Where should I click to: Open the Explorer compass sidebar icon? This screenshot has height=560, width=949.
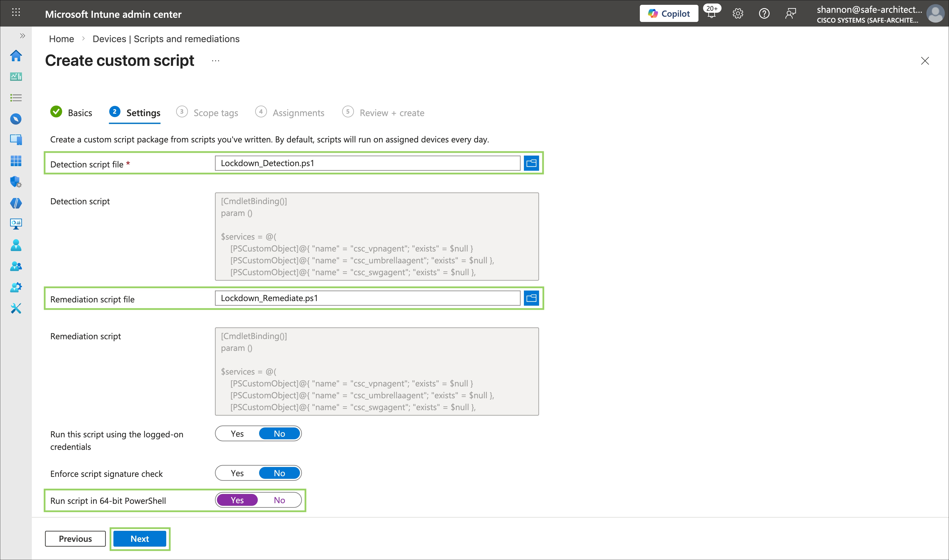16,119
